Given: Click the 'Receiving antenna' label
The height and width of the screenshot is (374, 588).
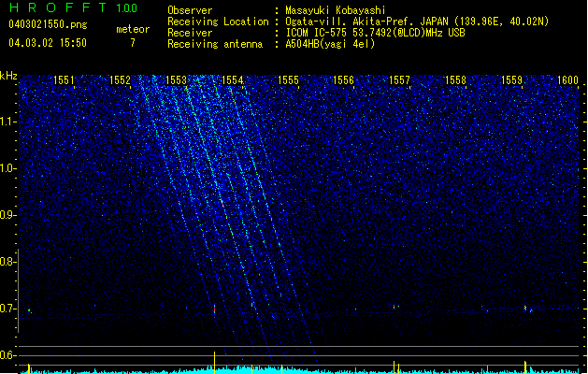Looking at the screenshot, I should pos(215,44).
